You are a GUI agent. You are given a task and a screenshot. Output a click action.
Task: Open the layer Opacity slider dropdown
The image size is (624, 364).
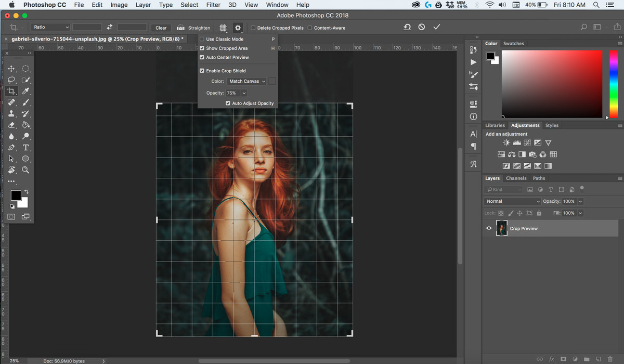(x=580, y=201)
